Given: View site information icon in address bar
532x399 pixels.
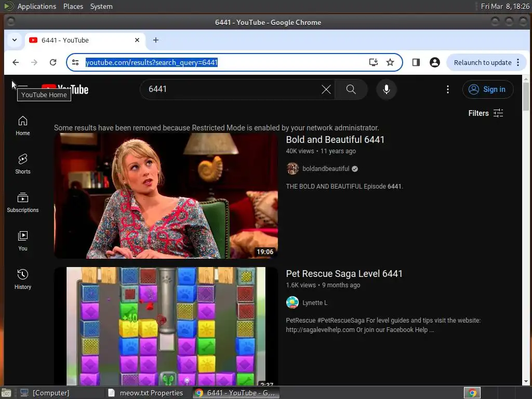Looking at the screenshot, I should (75, 62).
